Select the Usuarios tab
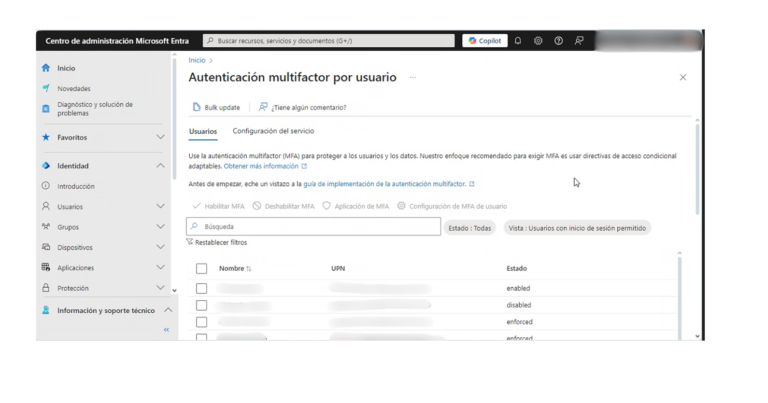 [x=203, y=131]
